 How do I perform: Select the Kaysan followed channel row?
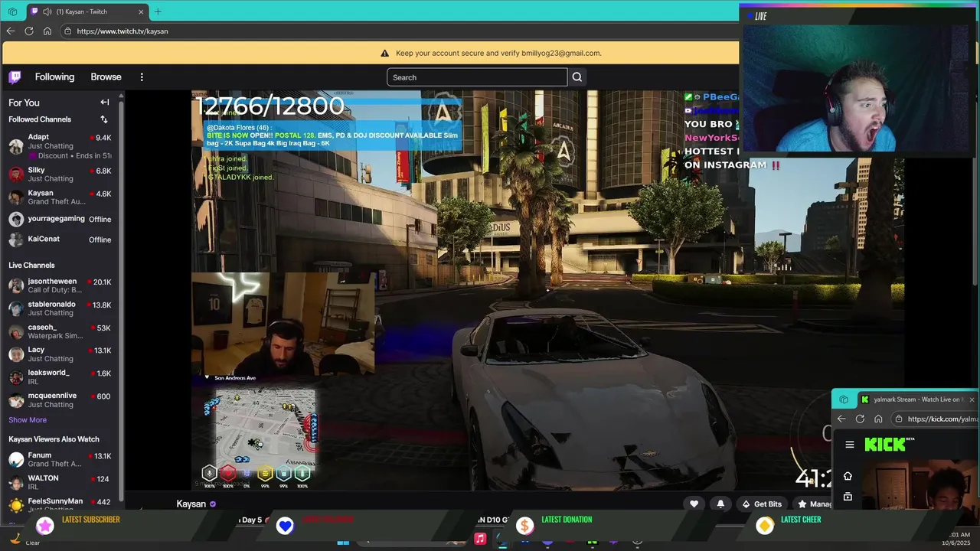(60, 197)
